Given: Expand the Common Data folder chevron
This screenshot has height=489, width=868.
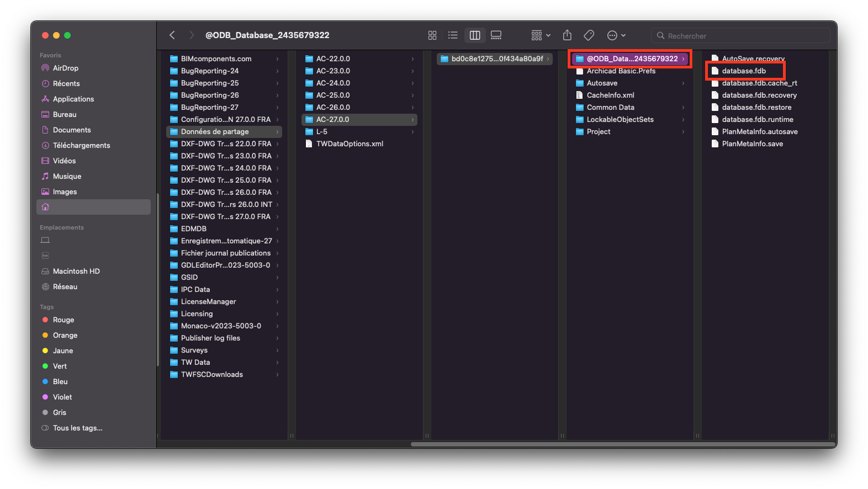Looking at the screenshot, I should coord(683,107).
